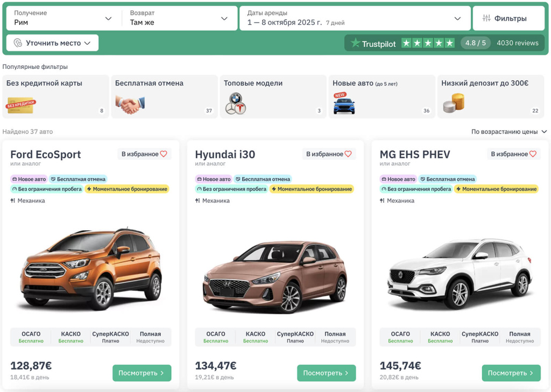Click the heart icon on the MG EHS PHEV card
The image size is (551, 392).
point(533,154)
